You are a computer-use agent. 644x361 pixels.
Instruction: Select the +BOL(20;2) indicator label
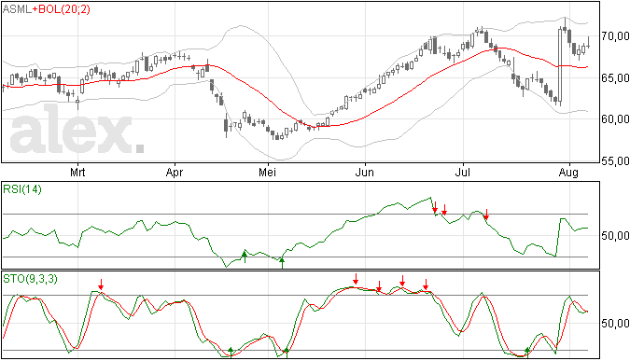[62, 9]
